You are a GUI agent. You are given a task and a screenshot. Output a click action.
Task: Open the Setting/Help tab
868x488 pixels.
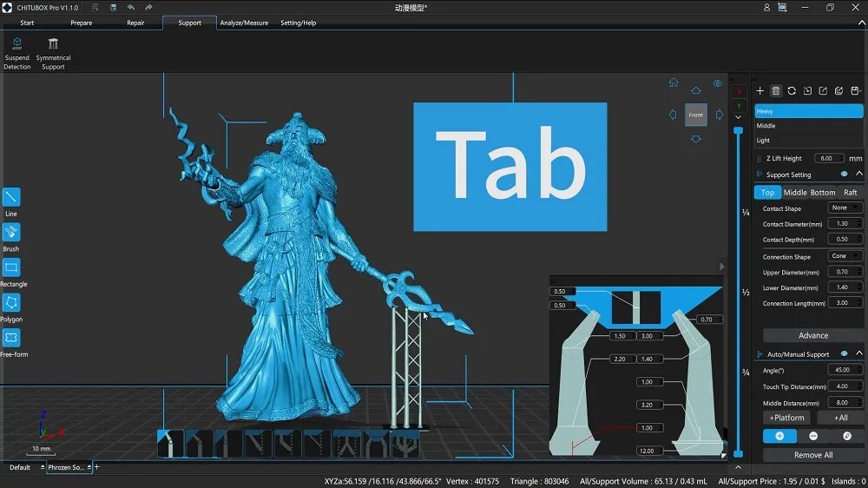point(299,23)
